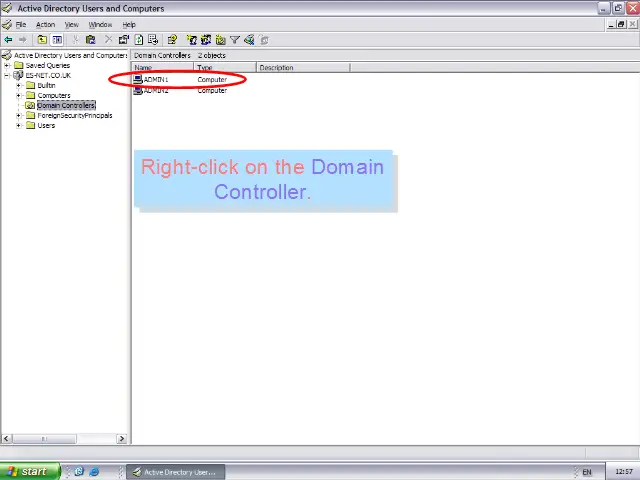Screen dimensions: 640x480
Task: Open the View menu
Action: [x=71, y=24]
